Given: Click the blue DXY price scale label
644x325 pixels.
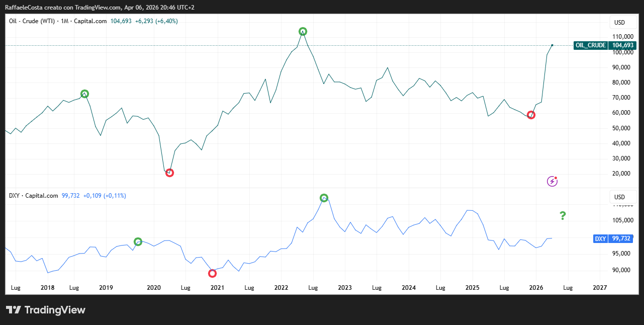Looking at the screenshot, I should point(600,239).
